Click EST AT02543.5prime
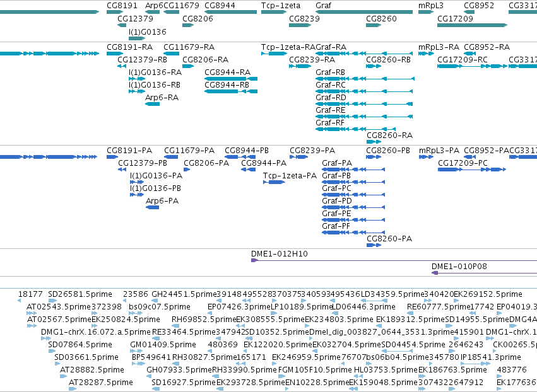 point(32,313)
